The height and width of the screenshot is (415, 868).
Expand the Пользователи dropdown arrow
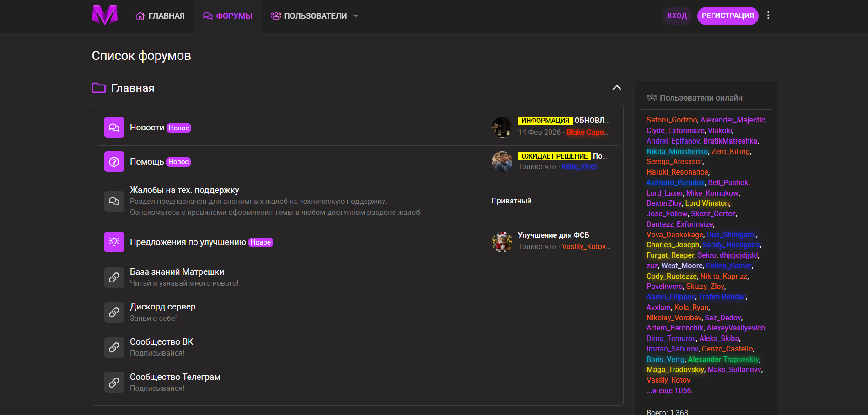pos(356,16)
